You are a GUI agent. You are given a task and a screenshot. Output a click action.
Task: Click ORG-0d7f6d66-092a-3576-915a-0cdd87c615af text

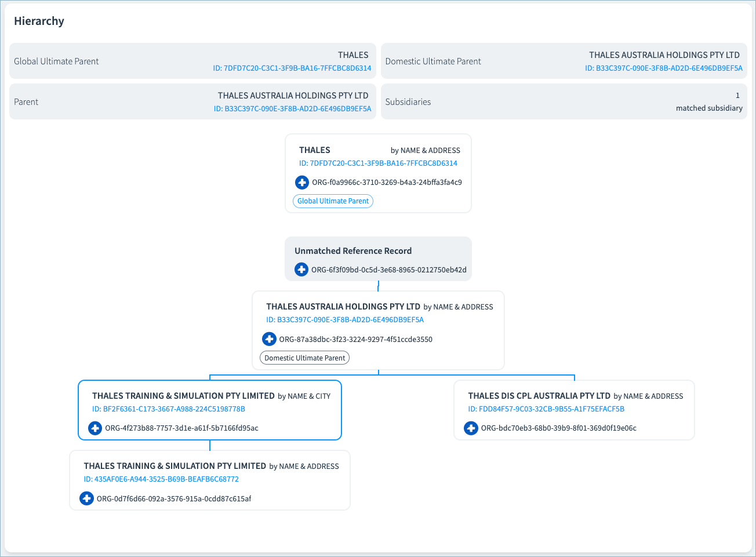174,499
